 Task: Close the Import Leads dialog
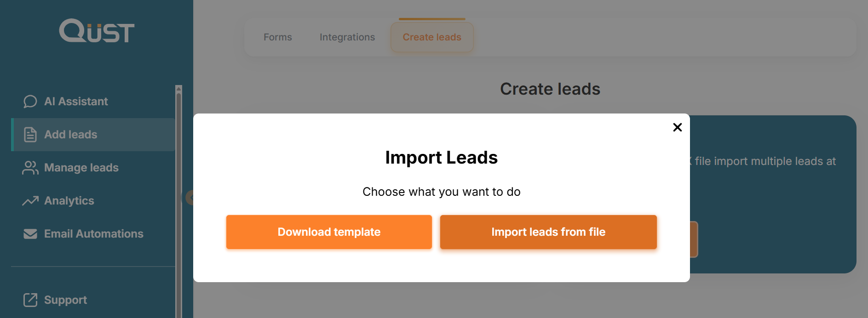[x=677, y=127]
